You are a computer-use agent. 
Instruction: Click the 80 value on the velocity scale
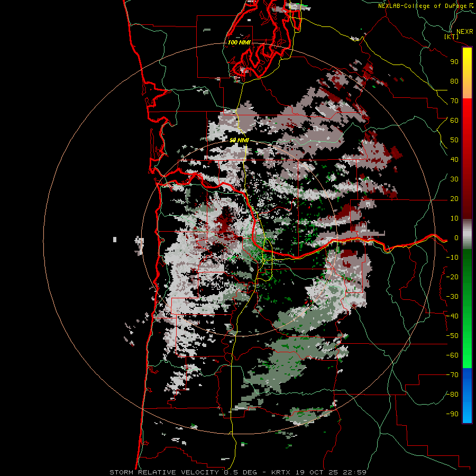(x=454, y=81)
